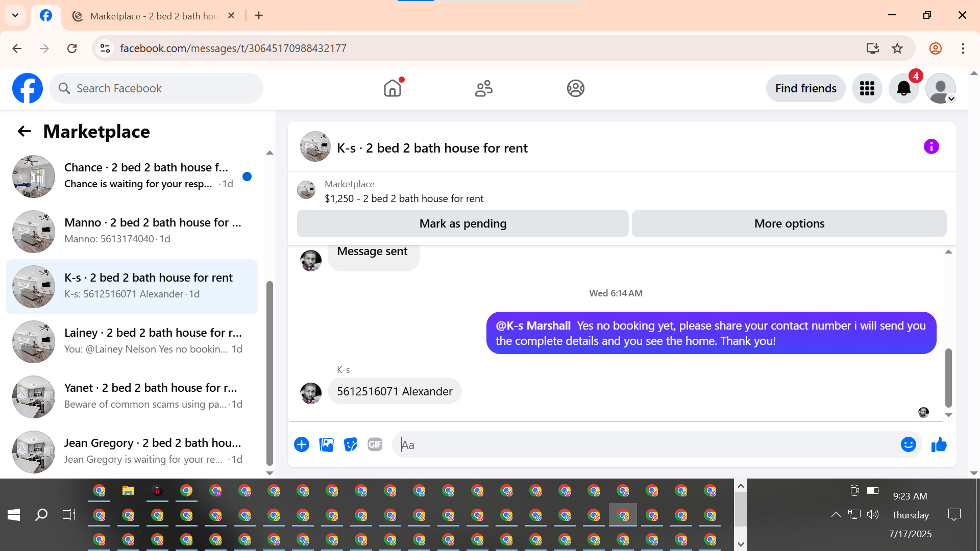Click the Find friends button
The image size is (980, 551).
[x=806, y=88]
